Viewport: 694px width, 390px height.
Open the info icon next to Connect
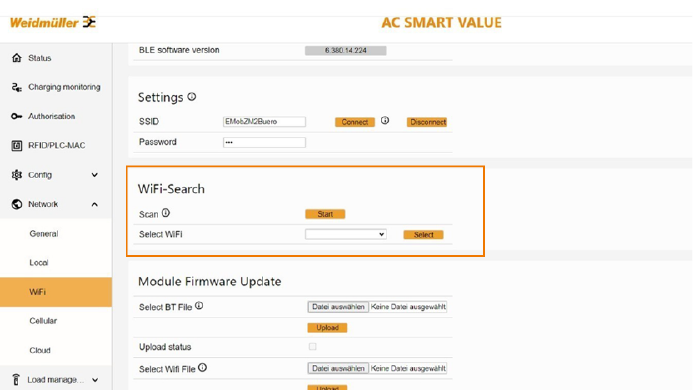[x=385, y=120]
